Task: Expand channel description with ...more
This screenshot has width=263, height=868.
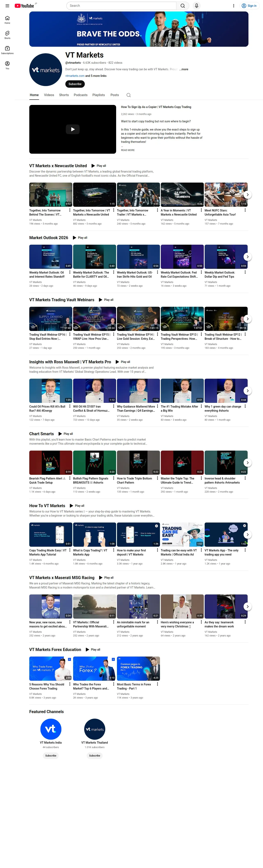Action: [184, 69]
